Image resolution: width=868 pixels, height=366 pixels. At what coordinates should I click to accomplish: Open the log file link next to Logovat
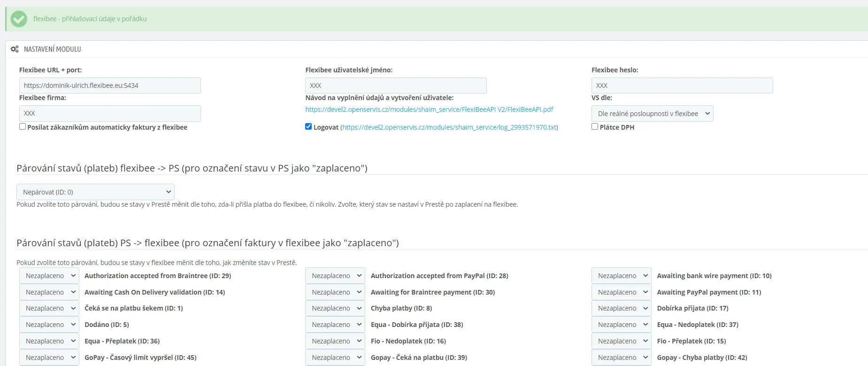(449, 127)
